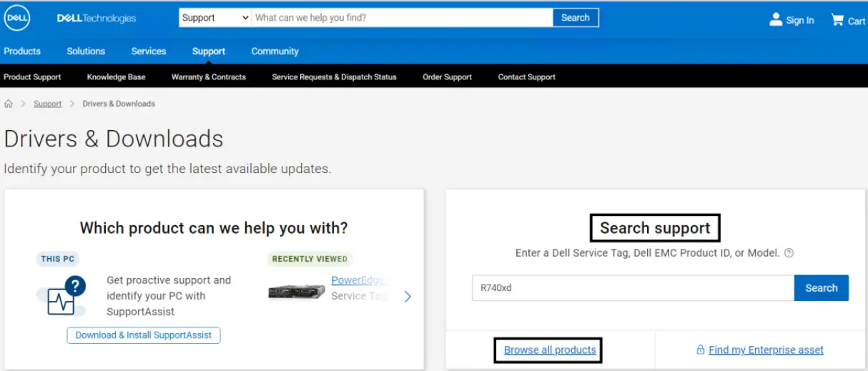Open Knowledge Base in the black bar
868x371 pixels.
[116, 77]
